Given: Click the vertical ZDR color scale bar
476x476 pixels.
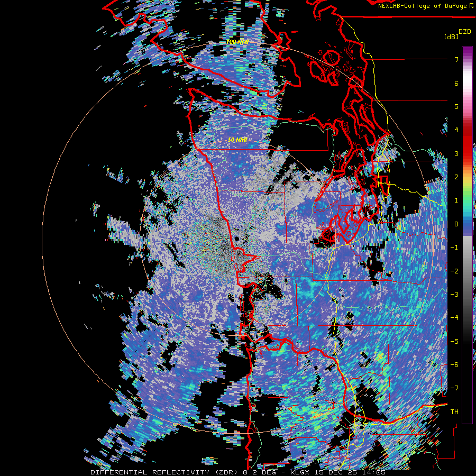Looking at the screenshot, I should coord(467,235).
